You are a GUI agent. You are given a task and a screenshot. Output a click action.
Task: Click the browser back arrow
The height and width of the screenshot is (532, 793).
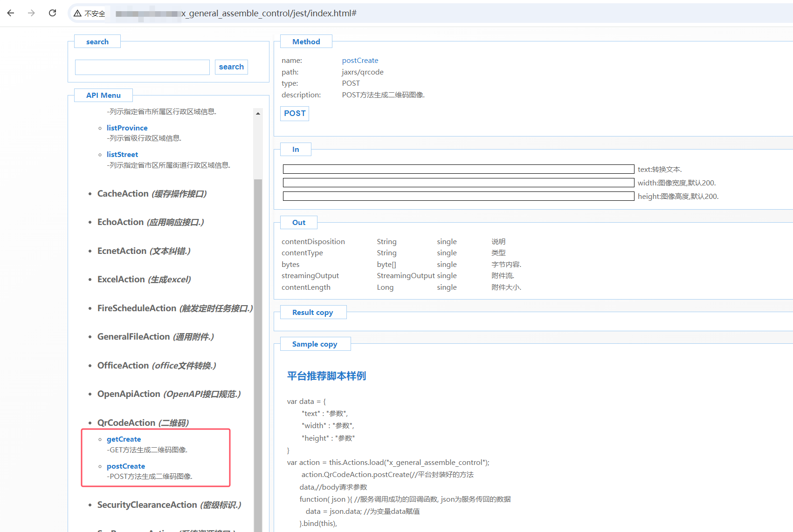[x=11, y=13]
